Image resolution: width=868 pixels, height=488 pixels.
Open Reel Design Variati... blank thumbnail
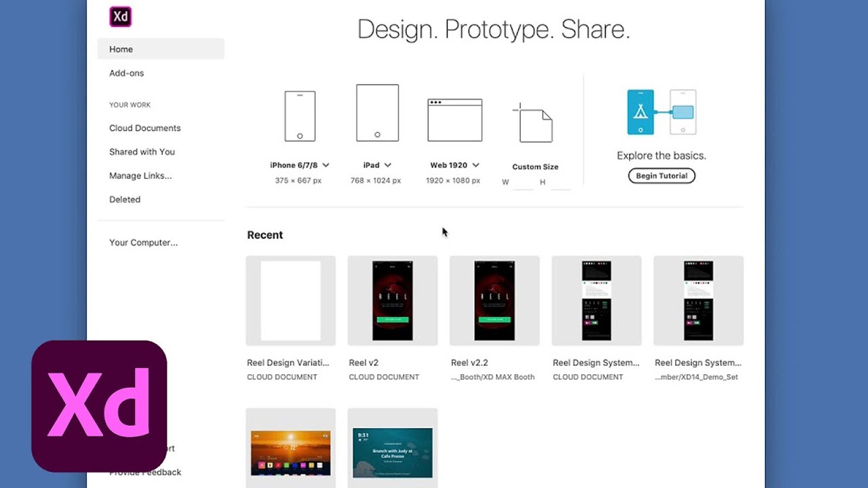pyautogui.click(x=291, y=301)
